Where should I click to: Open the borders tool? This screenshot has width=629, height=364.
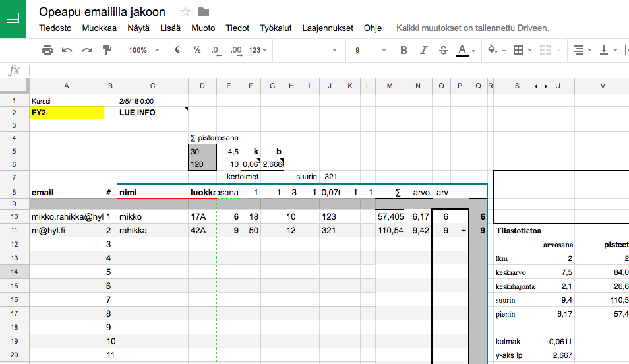tap(518, 50)
